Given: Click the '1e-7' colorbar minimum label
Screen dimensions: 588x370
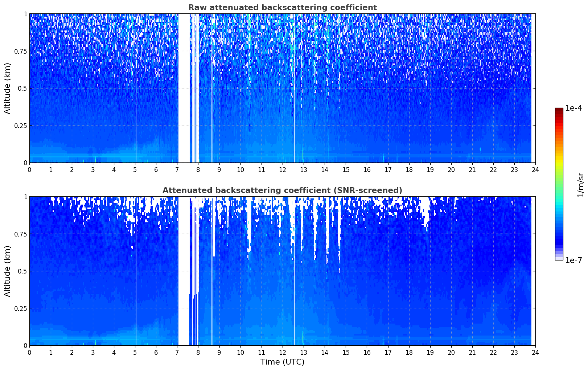Looking at the screenshot, I should (x=573, y=260).
